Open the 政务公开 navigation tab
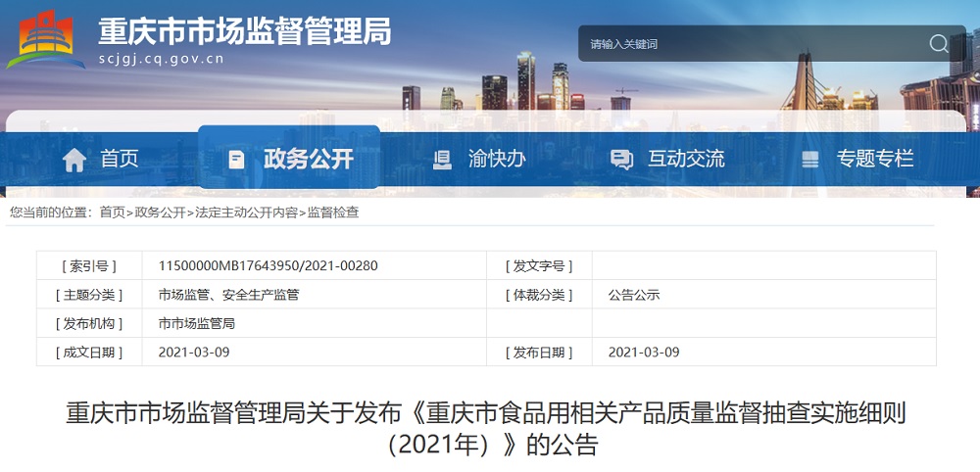 [x=308, y=159]
